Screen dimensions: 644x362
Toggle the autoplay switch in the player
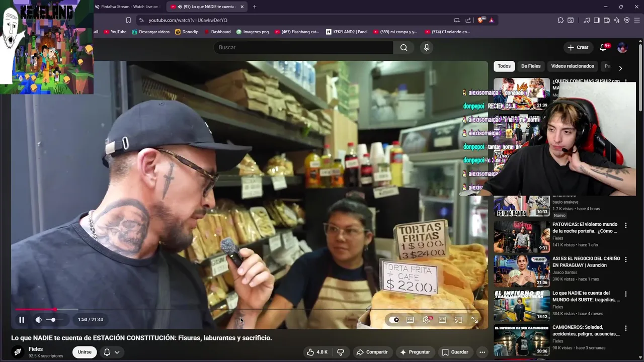pos(394,320)
